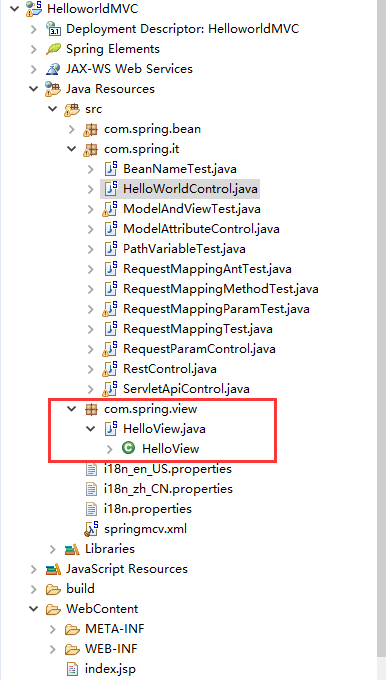386x680 pixels.
Task: Collapse the com.spring.view package
Action: [x=72, y=409]
